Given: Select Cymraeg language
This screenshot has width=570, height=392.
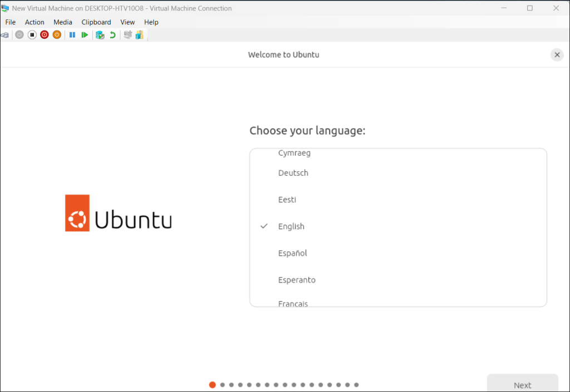Looking at the screenshot, I should click(398, 153).
